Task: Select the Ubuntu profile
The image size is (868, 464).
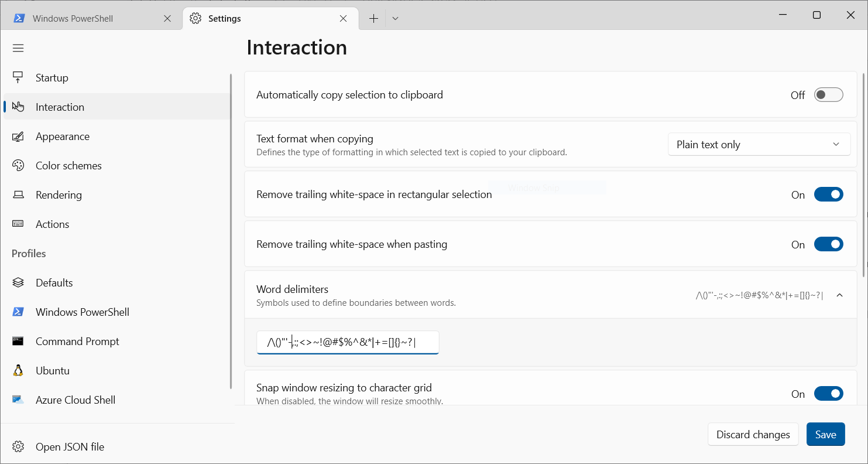Action: (x=53, y=370)
